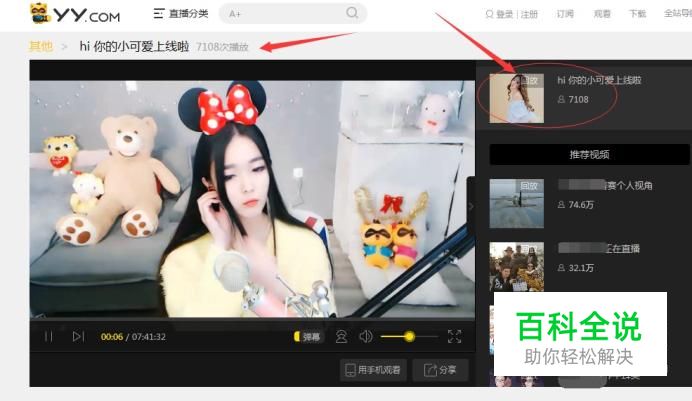This screenshot has width=692, height=401.
Task: Click the YY.com logo
Action: 75,14
